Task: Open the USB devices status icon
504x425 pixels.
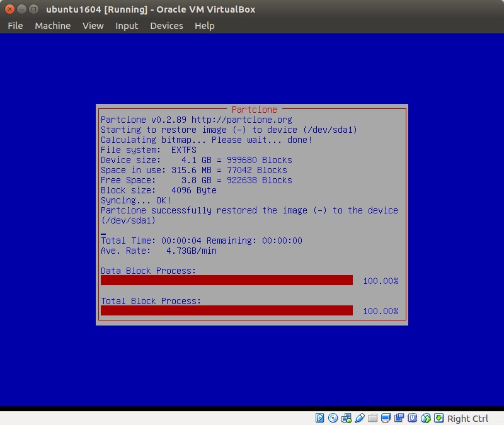Action: [x=359, y=418]
